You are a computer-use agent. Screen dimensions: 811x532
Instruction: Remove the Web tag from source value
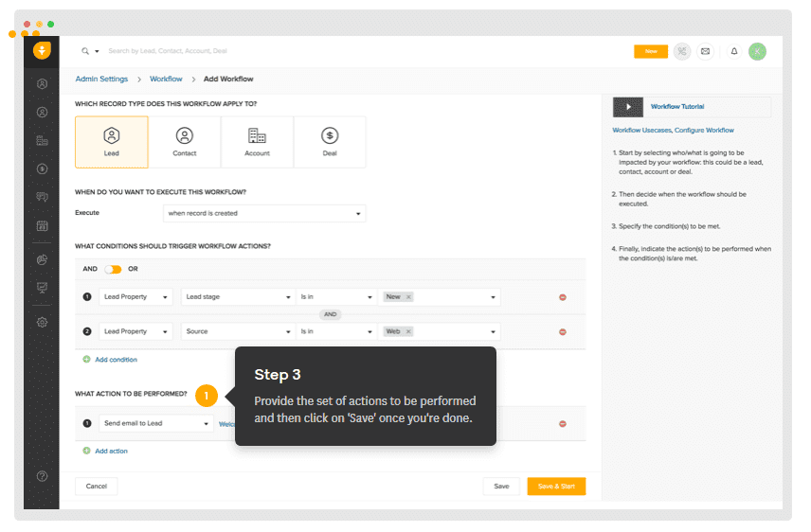coord(408,332)
